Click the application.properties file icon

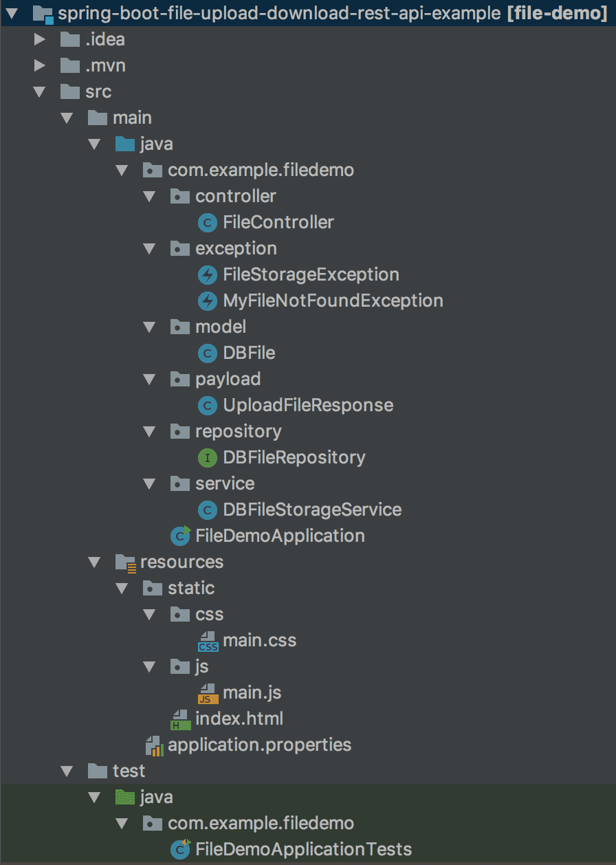153,744
